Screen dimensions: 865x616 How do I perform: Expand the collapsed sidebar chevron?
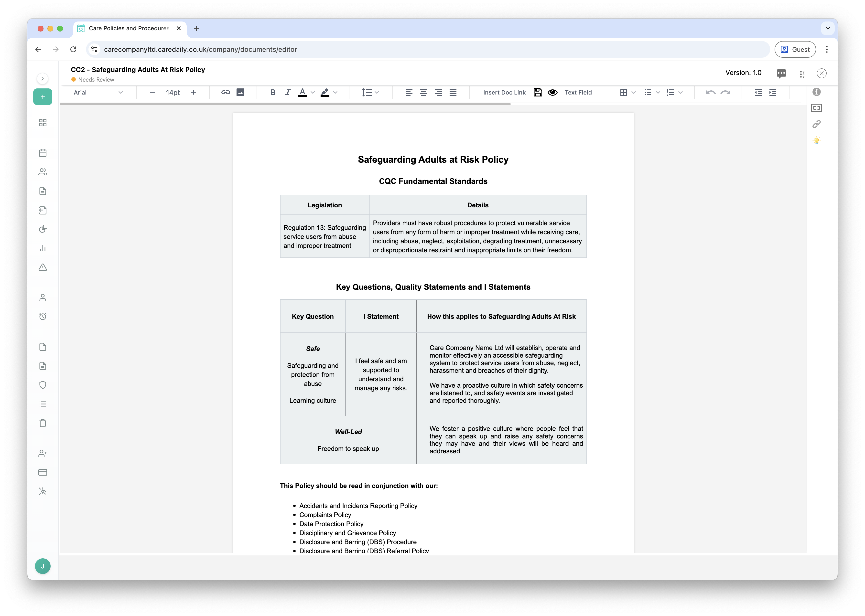point(43,78)
